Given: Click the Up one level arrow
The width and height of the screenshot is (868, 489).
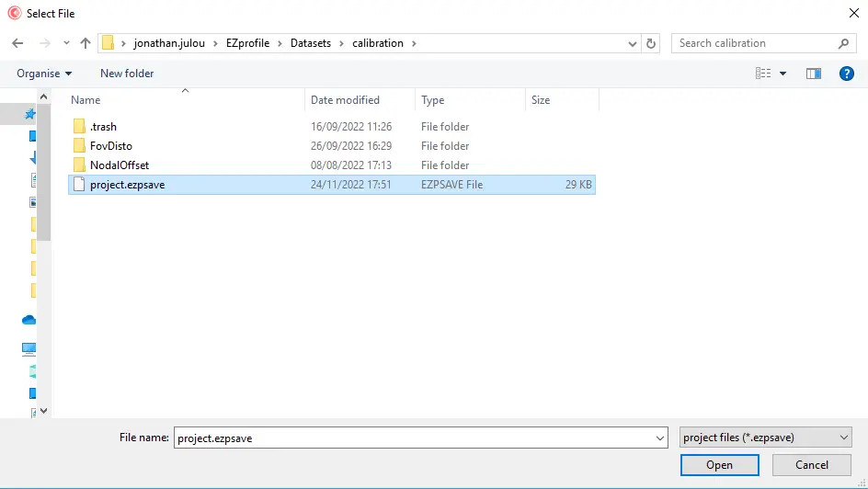Looking at the screenshot, I should tap(86, 43).
